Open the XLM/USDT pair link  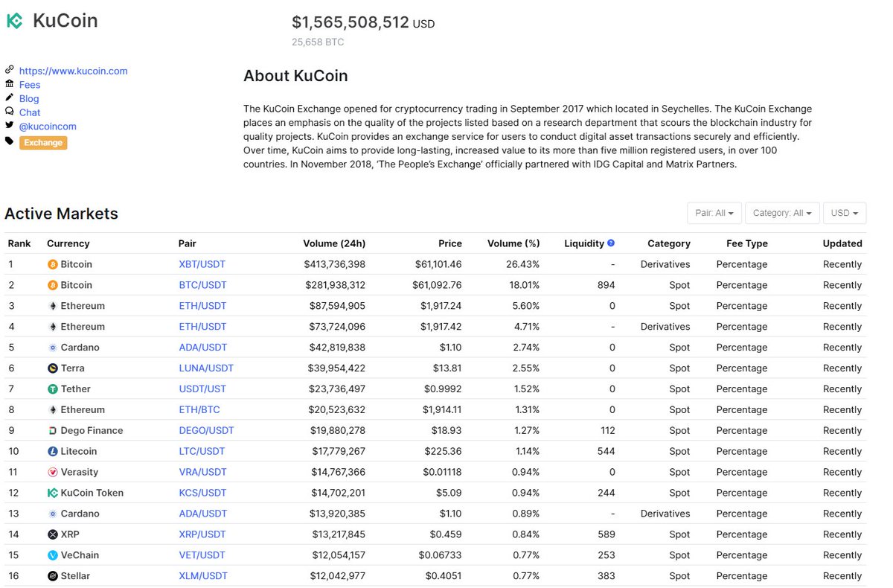tap(203, 577)
